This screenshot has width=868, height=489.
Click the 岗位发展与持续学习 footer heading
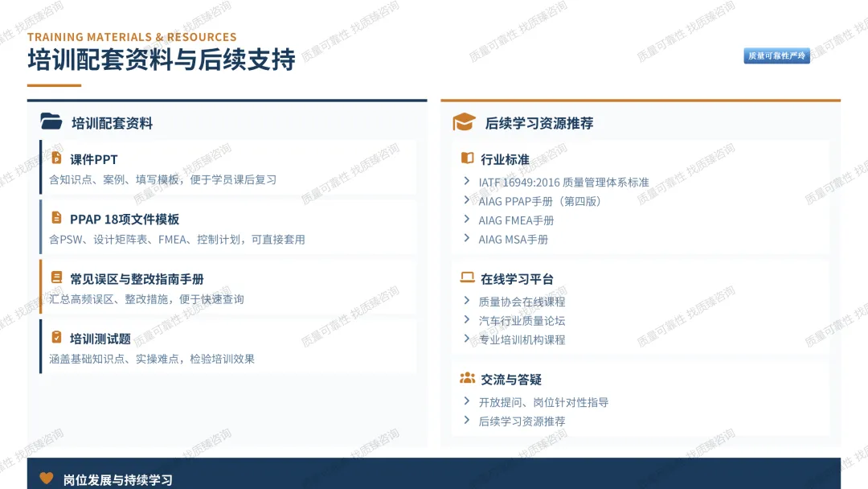tap(117, 479)
